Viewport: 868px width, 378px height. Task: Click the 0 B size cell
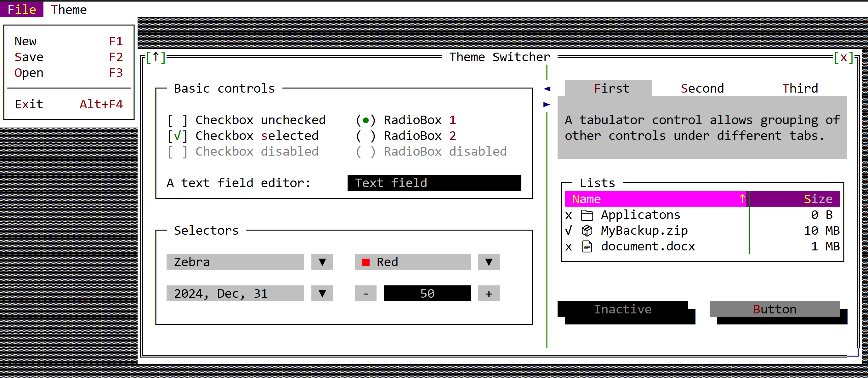click(x=821, y=215)
